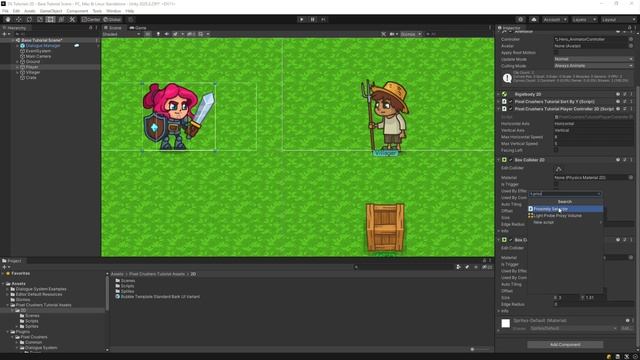Screen dimensions: 640x360
Task: Open the Component menu
Action: click(x=77, y=11)
